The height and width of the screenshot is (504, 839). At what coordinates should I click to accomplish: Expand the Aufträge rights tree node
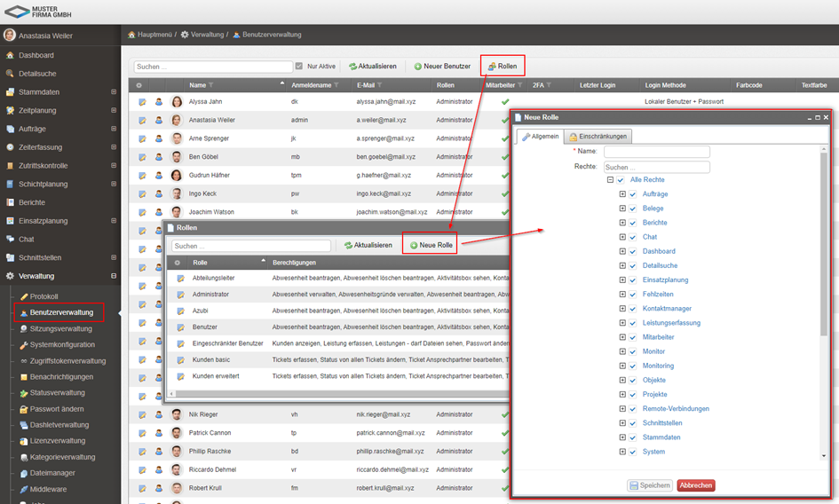(x=622, y=194)
